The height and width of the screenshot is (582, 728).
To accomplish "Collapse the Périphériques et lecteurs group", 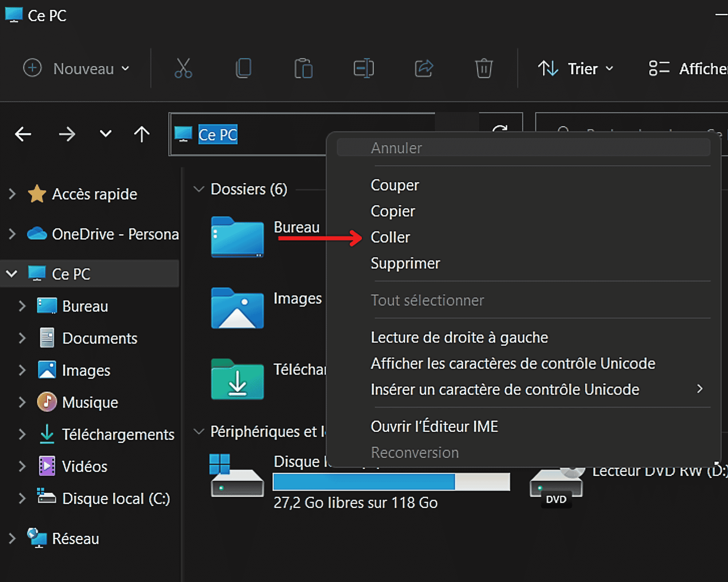I will tap(199, 432).
